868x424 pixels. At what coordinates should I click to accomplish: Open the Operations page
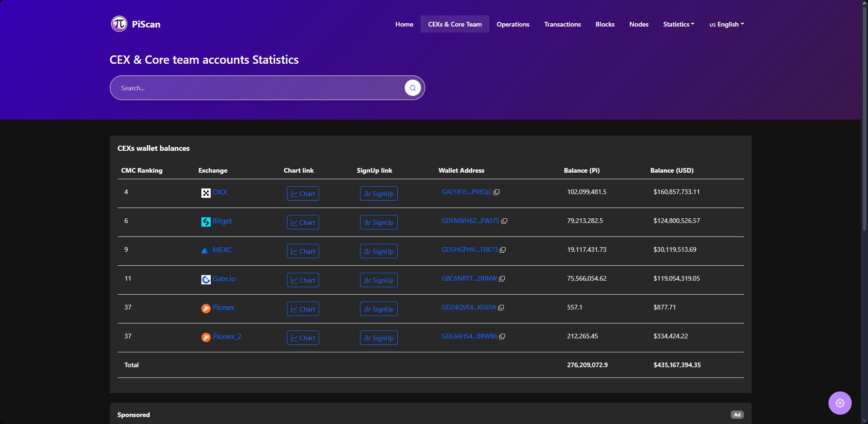[x=513, y=24]
